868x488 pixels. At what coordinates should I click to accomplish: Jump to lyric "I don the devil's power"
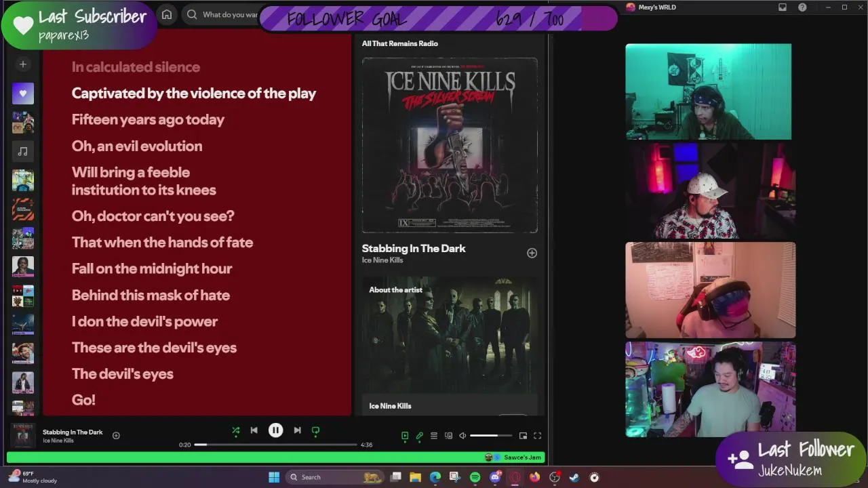(144, 321)
